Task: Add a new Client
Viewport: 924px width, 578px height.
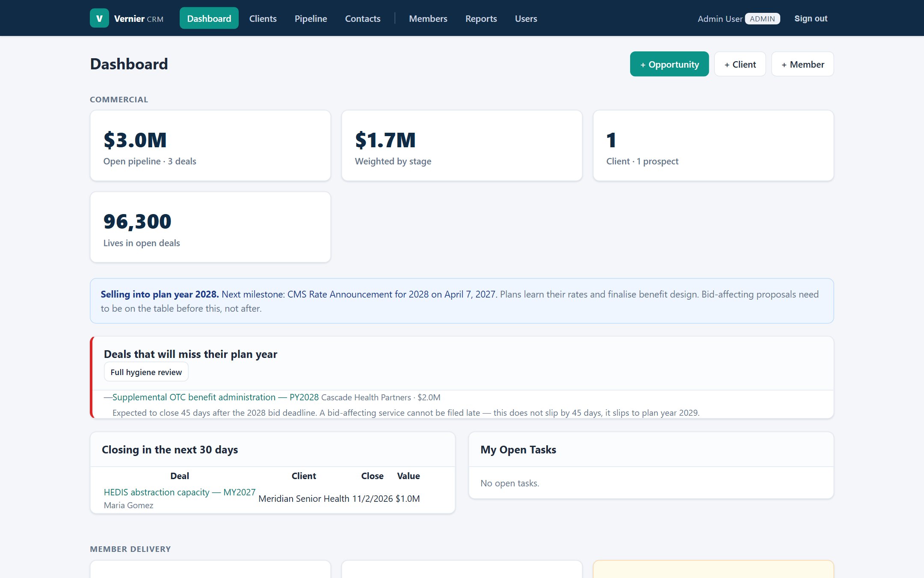Action: pos(740,64)
